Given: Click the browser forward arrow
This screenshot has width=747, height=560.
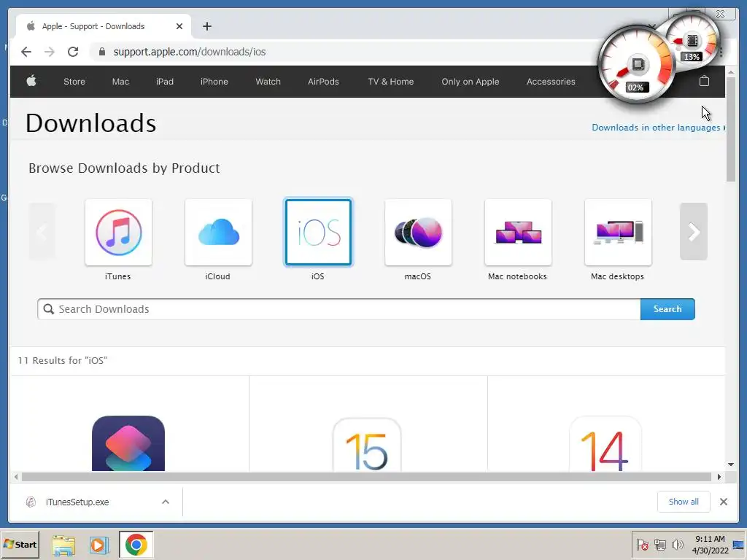Looking at the screenshot, I should pyautogui.click(x=50, y=52).
